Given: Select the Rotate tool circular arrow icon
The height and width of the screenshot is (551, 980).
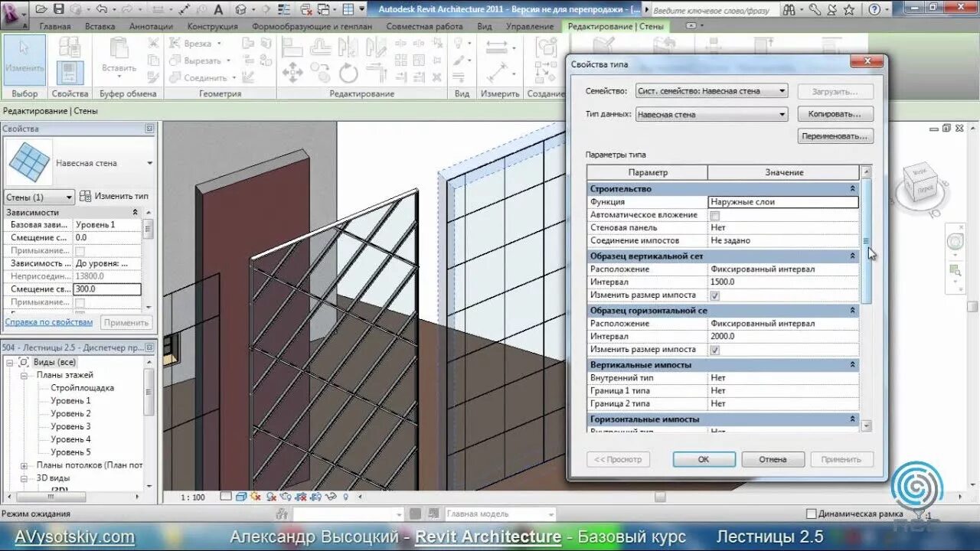Looking at the screenshot, I should click(348, 73).
